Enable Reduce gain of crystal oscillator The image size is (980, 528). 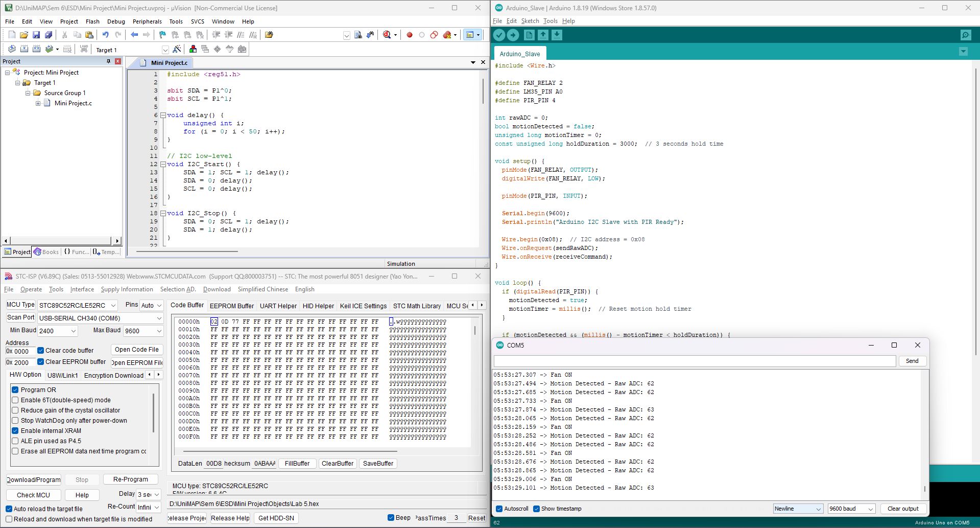(15, 410)
